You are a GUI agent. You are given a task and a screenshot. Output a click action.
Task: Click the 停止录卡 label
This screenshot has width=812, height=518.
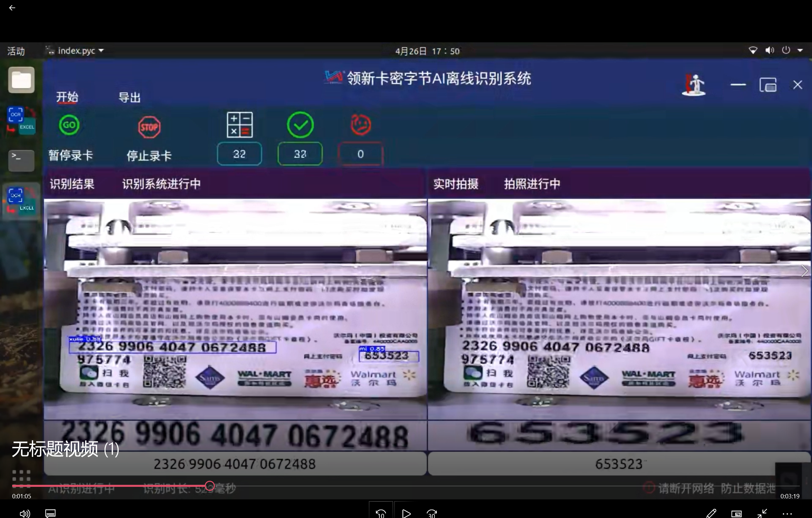pyautogui.click(x=149, y=156)
